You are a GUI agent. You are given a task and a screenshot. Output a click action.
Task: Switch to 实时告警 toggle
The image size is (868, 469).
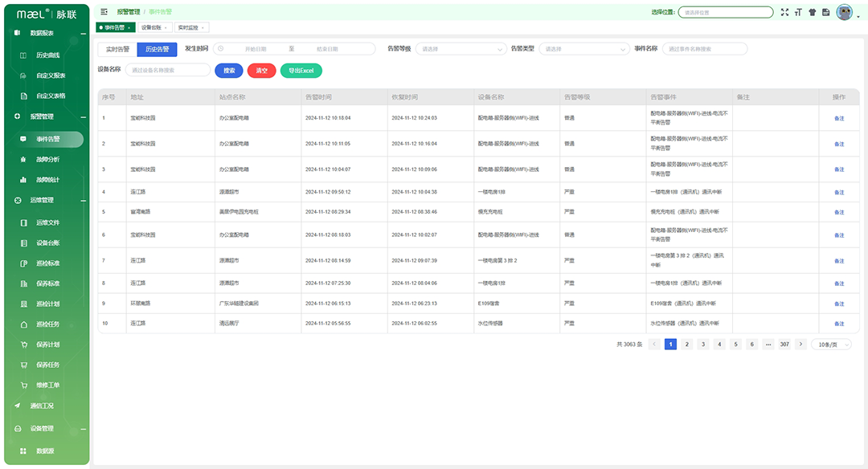[x=117, y=49]
